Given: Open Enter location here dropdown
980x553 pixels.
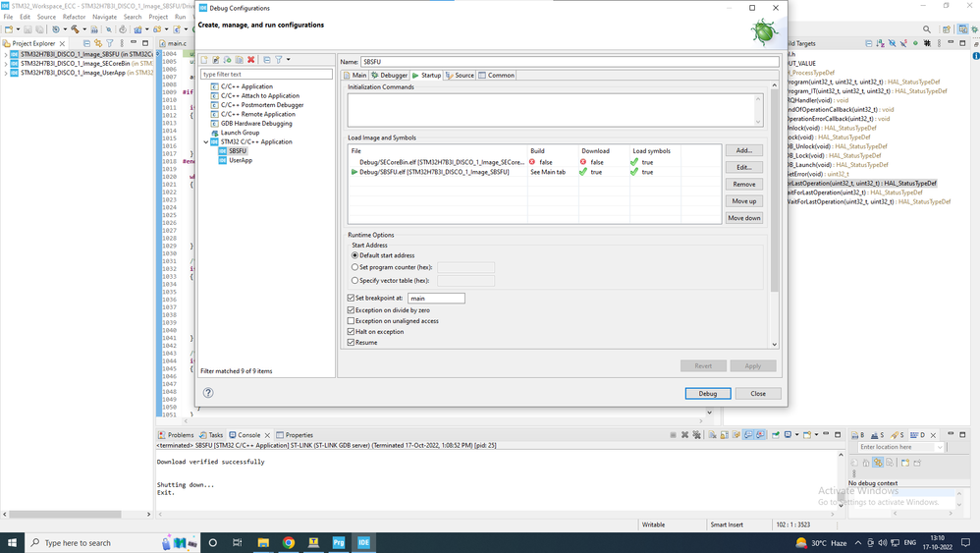Looking at the screenshot, I should coord(939,447).
